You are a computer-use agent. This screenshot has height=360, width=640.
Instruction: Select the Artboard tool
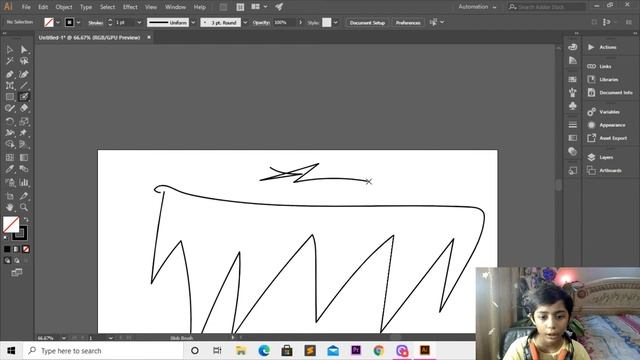pyautogui.click(x=10, y=196)
